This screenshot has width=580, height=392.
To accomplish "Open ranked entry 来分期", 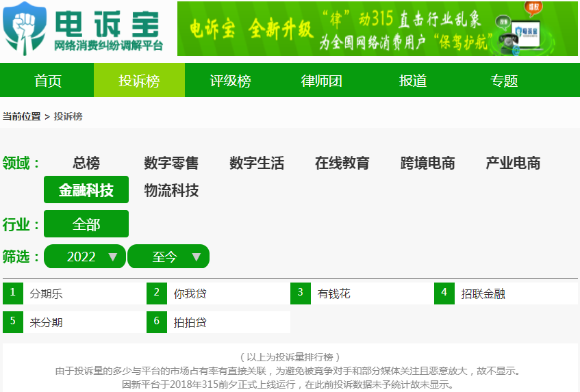I will pos(46,322).
